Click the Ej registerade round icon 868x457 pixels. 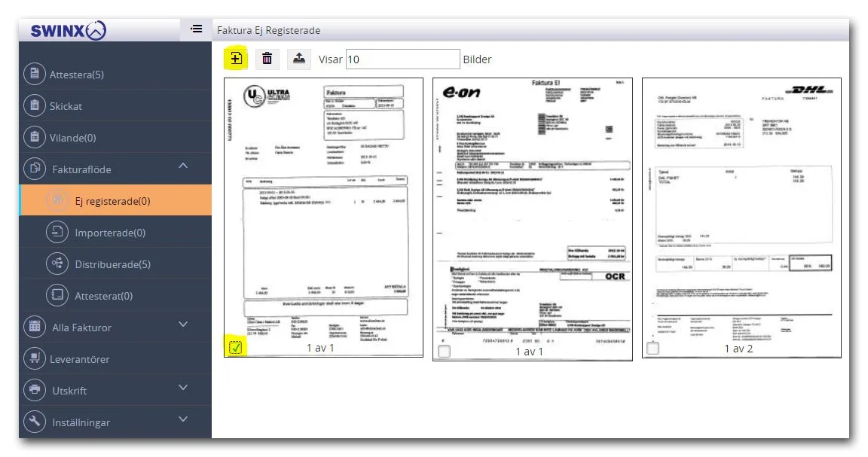[57, 200]
